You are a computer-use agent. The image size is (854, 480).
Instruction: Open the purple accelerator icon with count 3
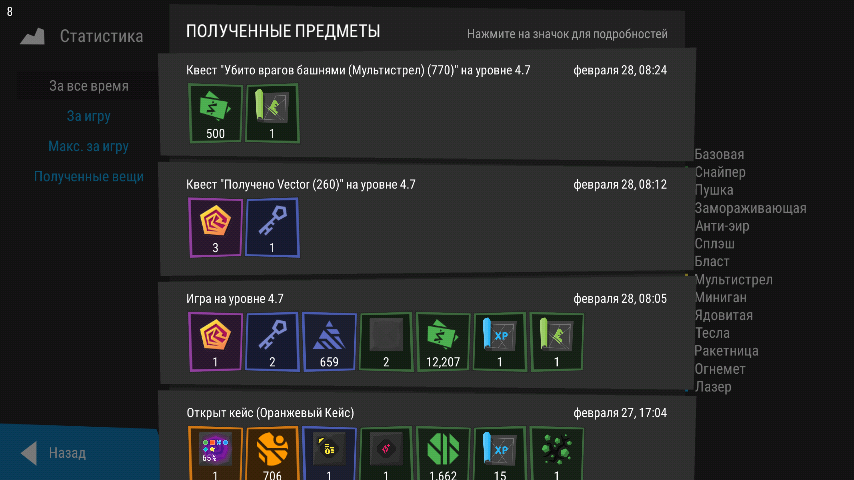pos(215,228)
